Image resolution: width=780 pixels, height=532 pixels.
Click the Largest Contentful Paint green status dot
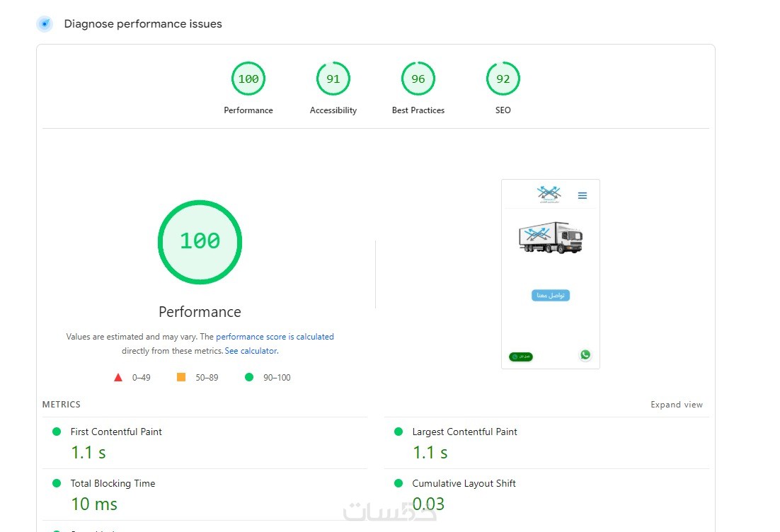(398, 432)
